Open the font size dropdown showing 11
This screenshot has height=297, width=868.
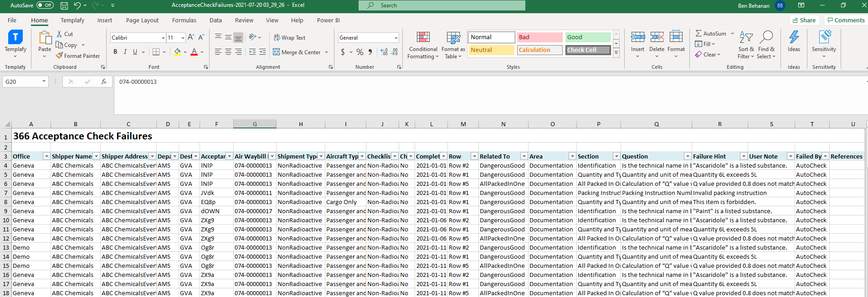[x=183, y=38]
